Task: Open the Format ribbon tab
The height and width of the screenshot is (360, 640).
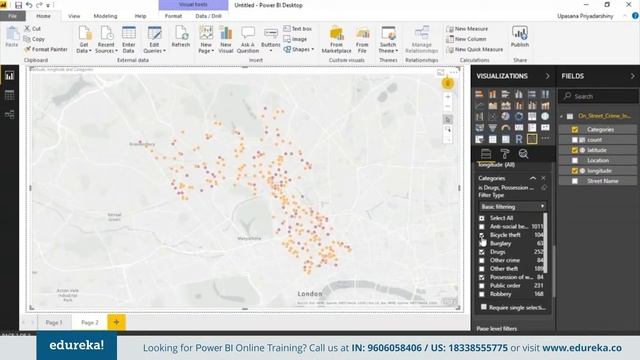Action: coord(173,16)
